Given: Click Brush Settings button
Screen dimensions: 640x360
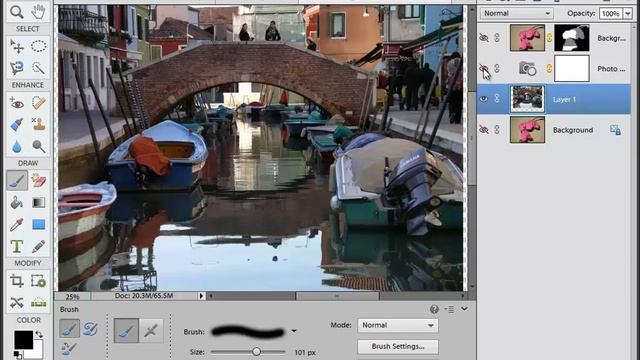Looking at the screenshot, I should (x=398, y=347).
